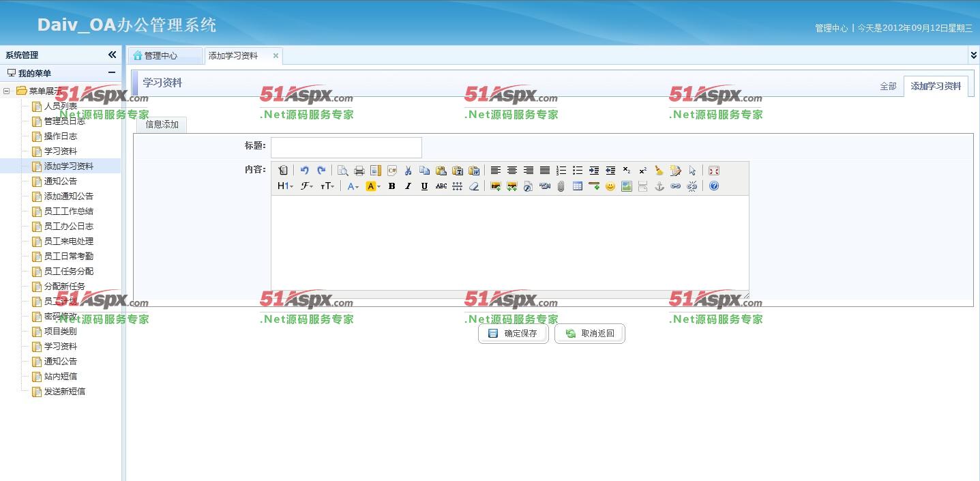Screen dimensions: 980x481
Task: Cut selection with the scissors icon
Action: pyautogui.click(x=409, y=171)
